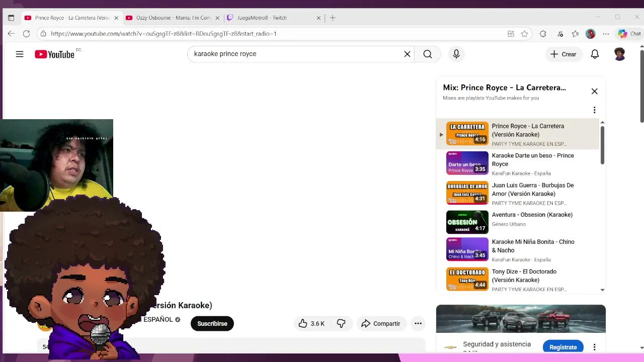Click PARTY TYME KARAOKE under La Carretera title
Image resolution: width=644 pixels, height=362 pixels.
click(x=529, y=144)
